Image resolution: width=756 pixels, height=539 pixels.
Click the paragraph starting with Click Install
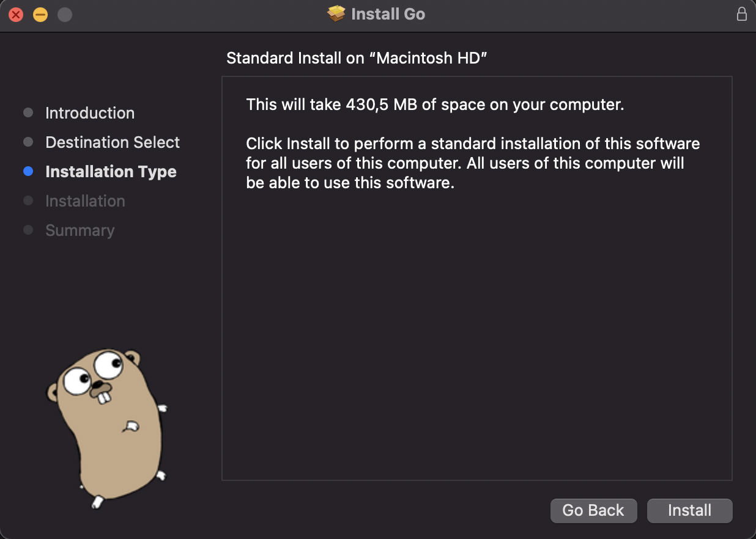point(472,163)
